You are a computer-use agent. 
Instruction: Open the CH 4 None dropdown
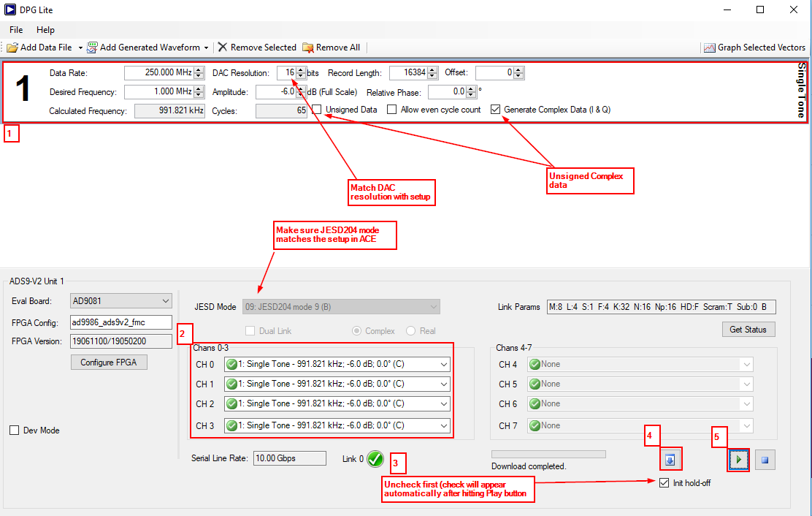point(640,364)
